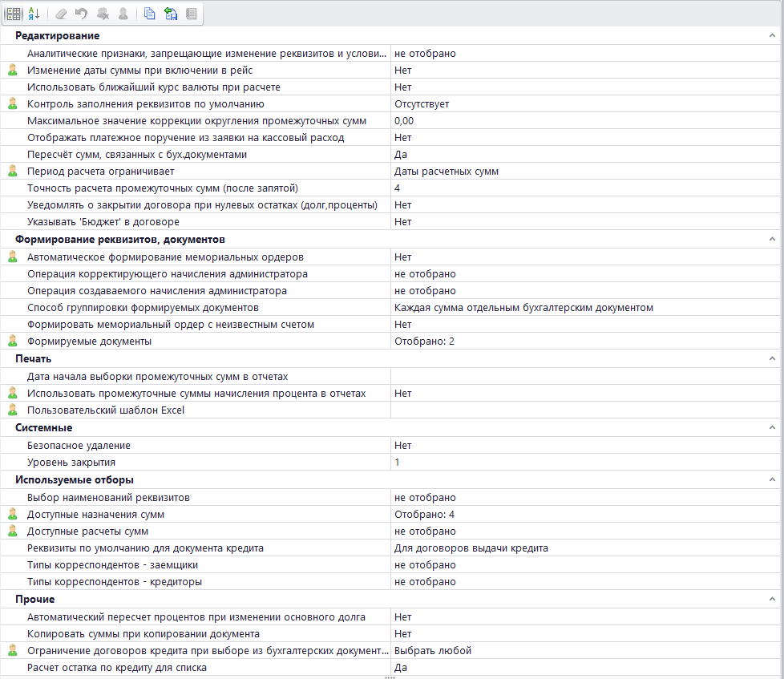Collapse the 'Печать' section chevron
784x679 pixels.
pyautogui.click(x=772, y=358)
